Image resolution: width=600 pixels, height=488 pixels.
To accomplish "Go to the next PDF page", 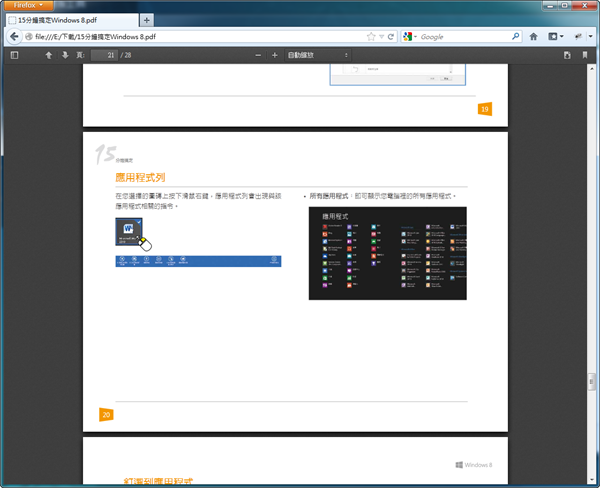I will click(x=65, y=55).
